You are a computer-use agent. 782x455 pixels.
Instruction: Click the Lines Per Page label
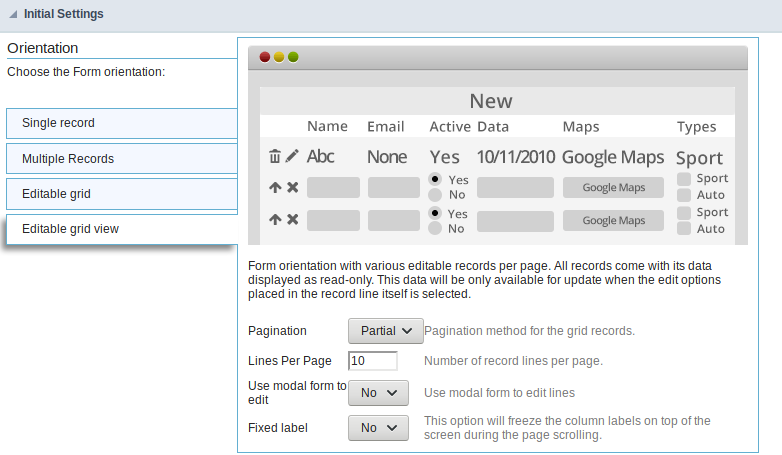coord(290,361)
